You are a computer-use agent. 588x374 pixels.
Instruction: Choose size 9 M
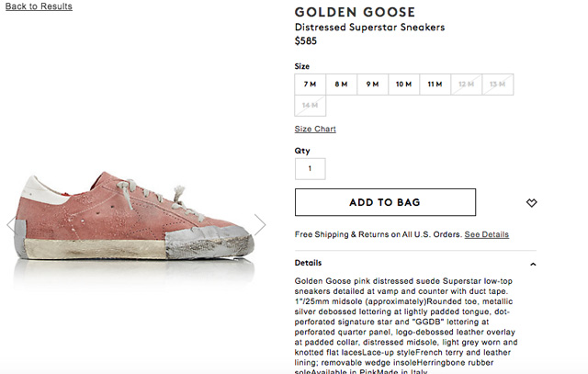[372, 85]
